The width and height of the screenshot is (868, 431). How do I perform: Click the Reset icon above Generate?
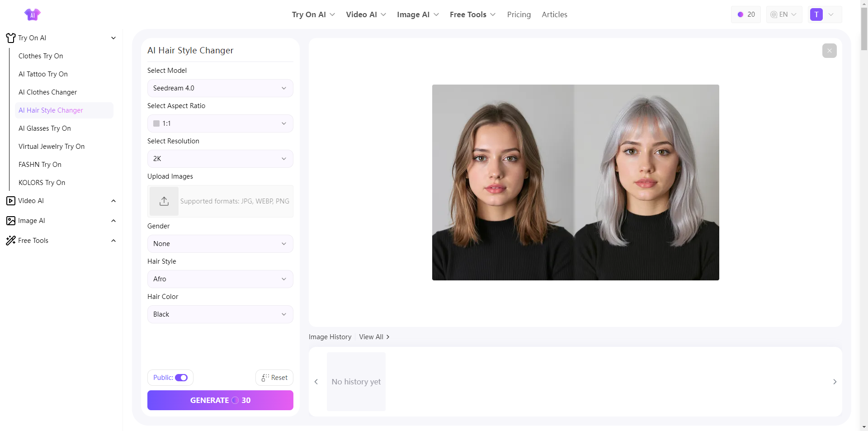(x=264, y=377)
